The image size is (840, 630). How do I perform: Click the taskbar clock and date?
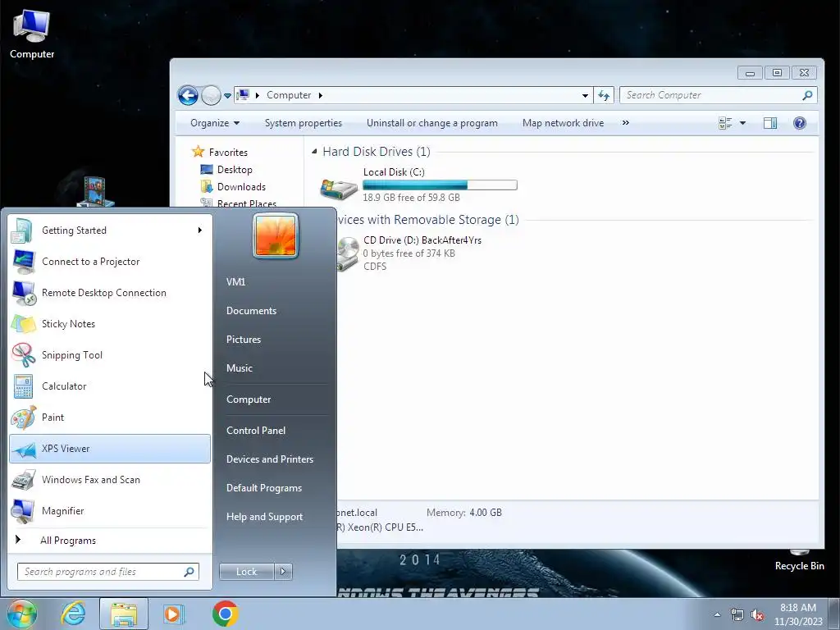coord(797,614)
